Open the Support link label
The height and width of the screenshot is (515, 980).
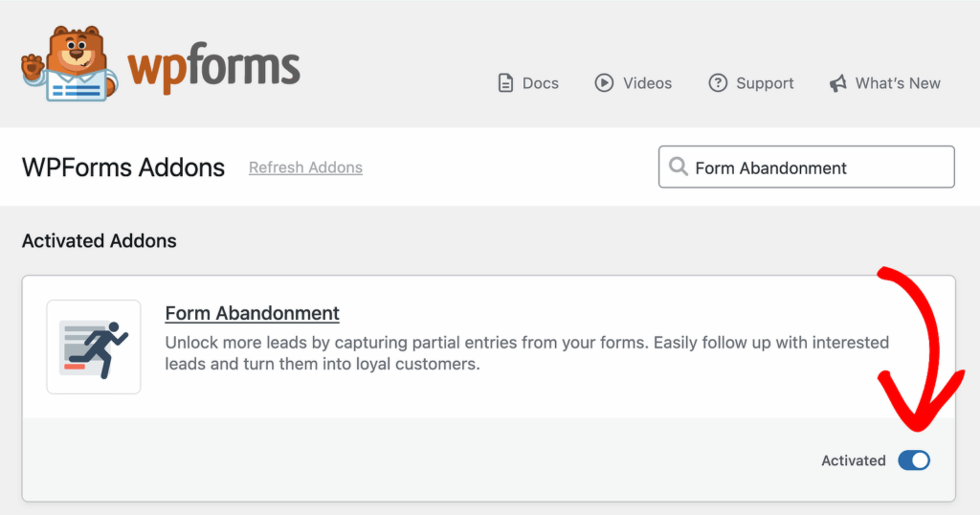[x=765, y=83]
